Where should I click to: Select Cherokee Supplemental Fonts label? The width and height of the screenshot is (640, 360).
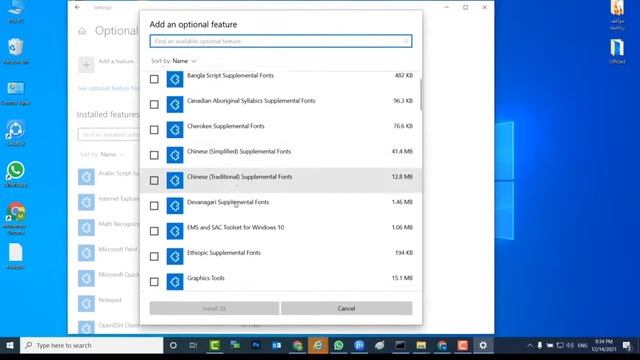(226, 126)
